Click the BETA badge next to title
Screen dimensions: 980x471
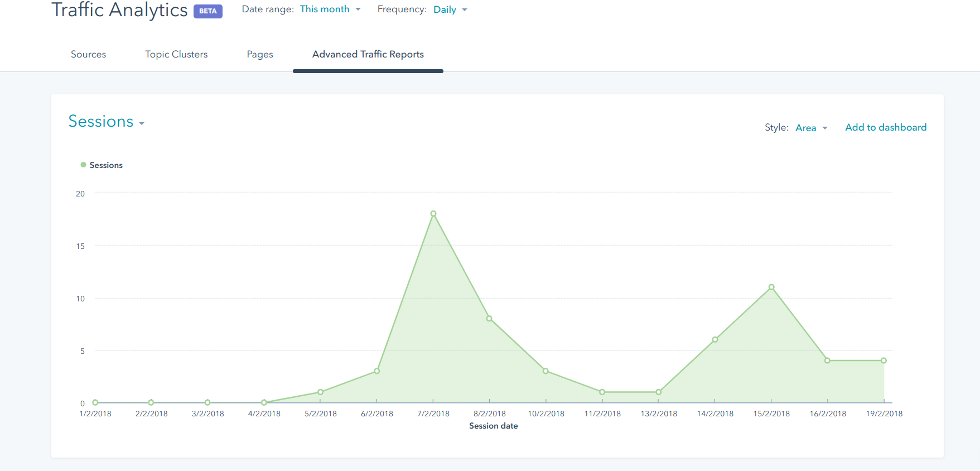pos(207,11)
